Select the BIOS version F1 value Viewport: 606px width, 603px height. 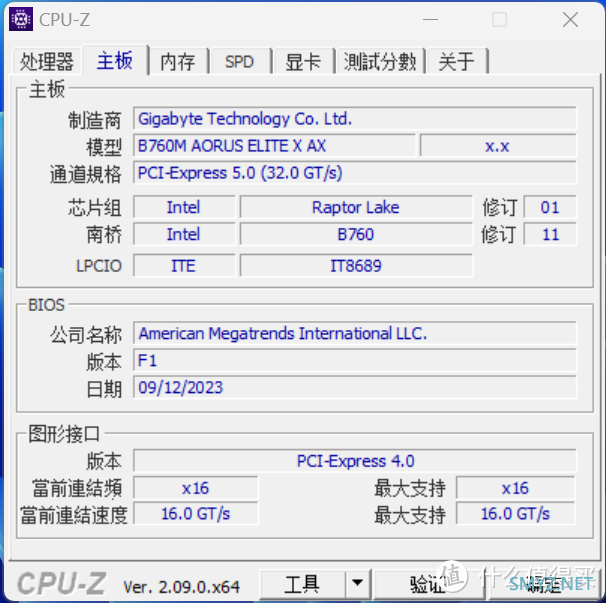click(x=354, y=360)
